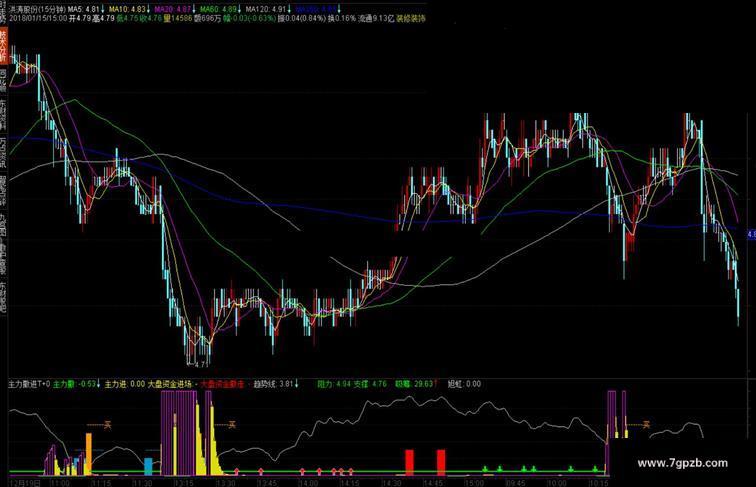The image size is (756, 487).
Task: Open the 装修装饰 sector link
Action: (x=411, y=19)
